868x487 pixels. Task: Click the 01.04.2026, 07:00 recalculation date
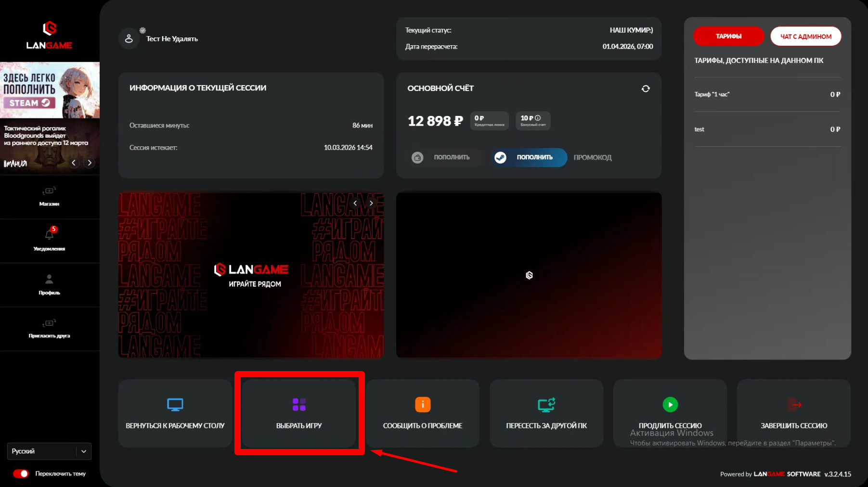(x=628, y=46)
